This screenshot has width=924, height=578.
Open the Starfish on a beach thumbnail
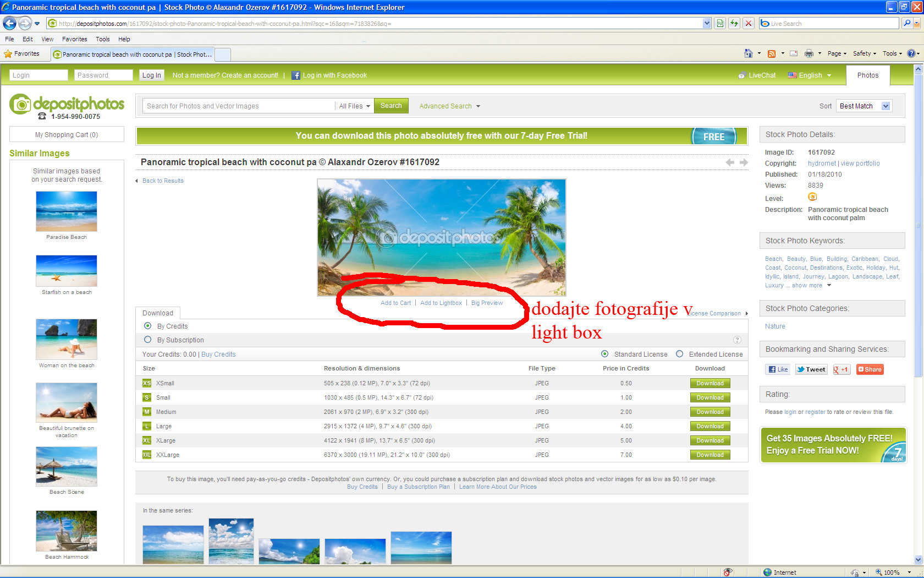[67, 271]
